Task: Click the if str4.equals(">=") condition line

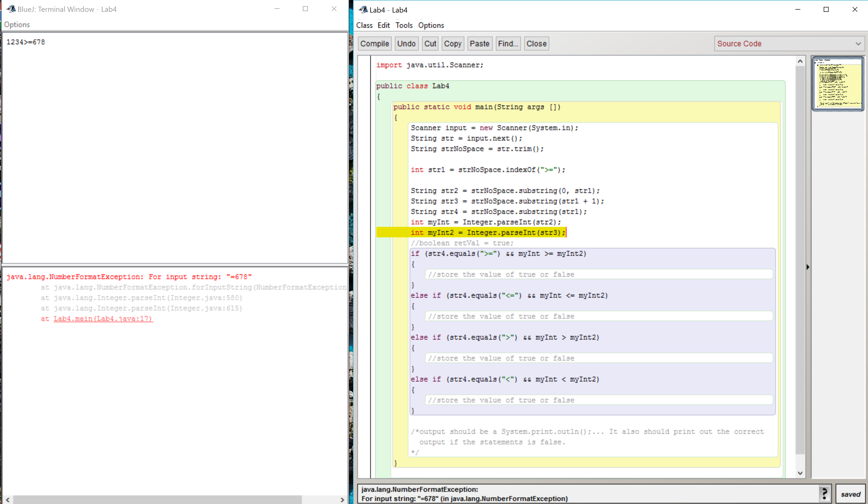Action: click(x=498, y=254)
